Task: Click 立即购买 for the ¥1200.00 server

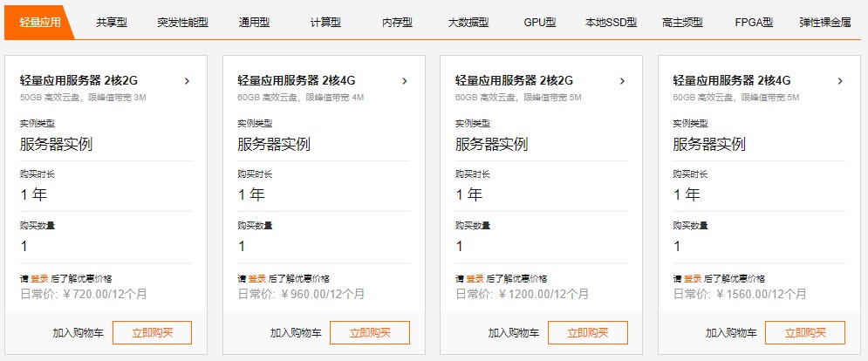Action: click(588, 333)
